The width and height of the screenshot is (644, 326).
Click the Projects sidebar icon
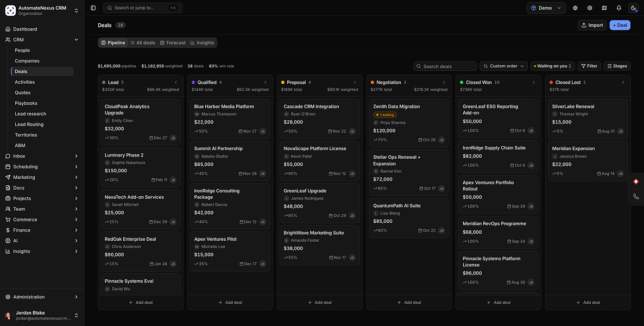tap(8, 198)
